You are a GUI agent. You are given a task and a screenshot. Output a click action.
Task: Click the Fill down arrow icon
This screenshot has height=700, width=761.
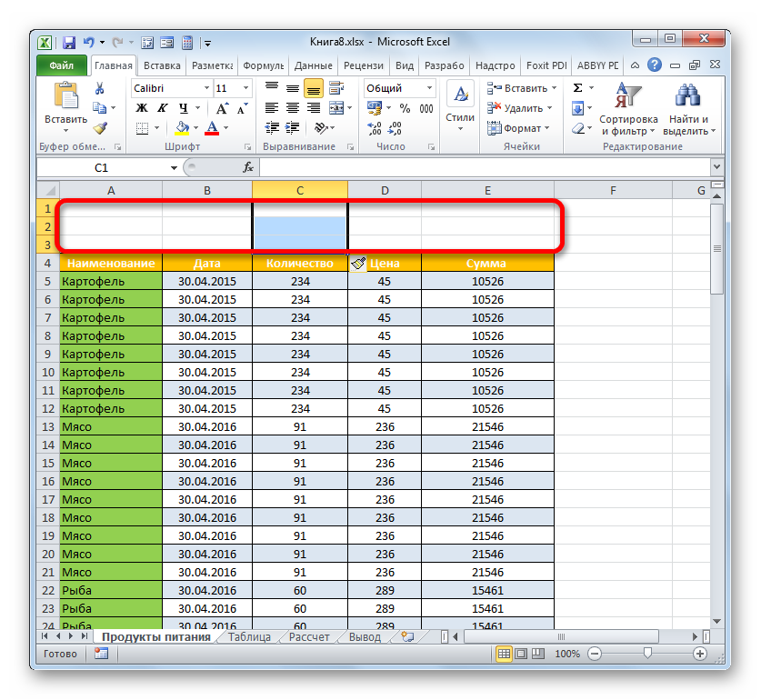click(x=577, y=108)
